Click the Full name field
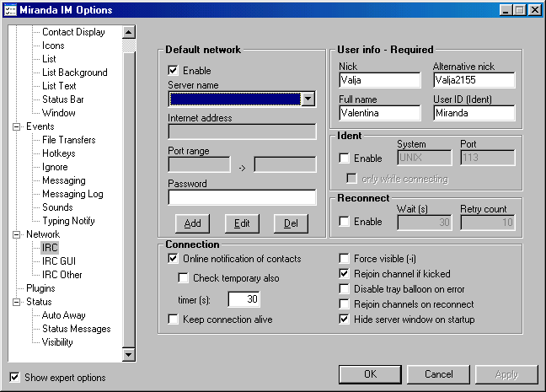This screenshot has width=546, height=392. pos(379,113)
